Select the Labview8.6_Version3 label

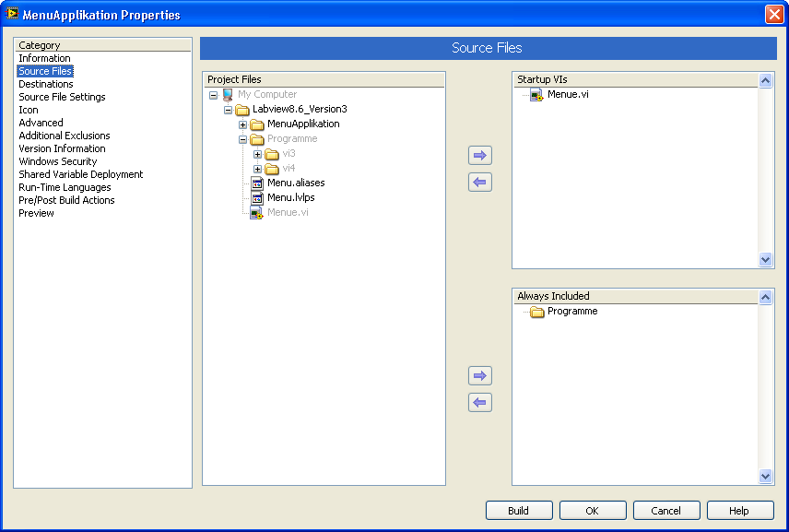[300, 109]
